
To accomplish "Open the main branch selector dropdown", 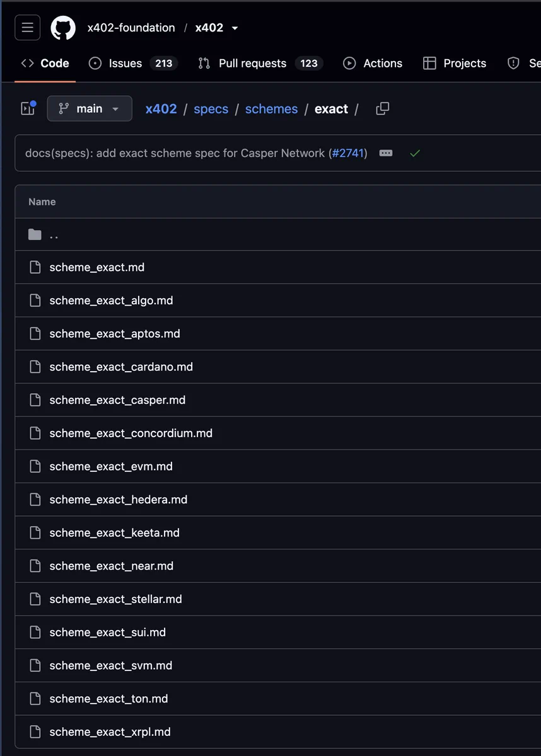I will [90, 108].
